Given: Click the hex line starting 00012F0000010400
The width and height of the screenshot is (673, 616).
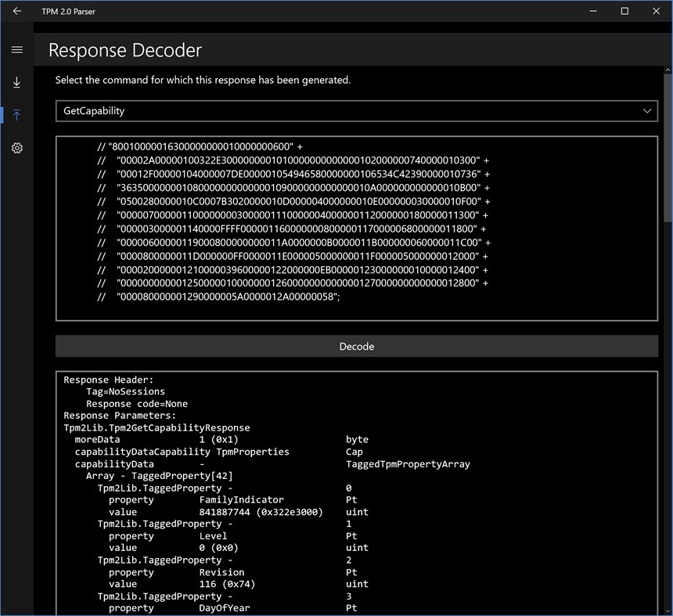Looking at the screenshot, I should 293,175.
